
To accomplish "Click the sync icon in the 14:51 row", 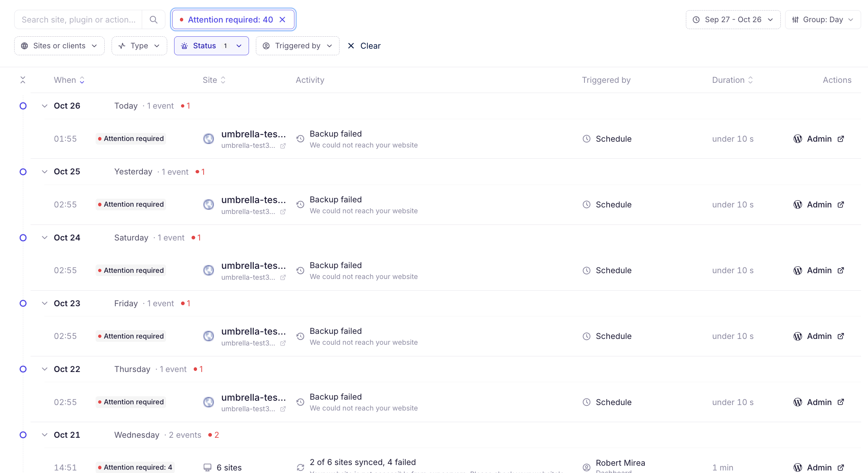I will pos(300,468).
